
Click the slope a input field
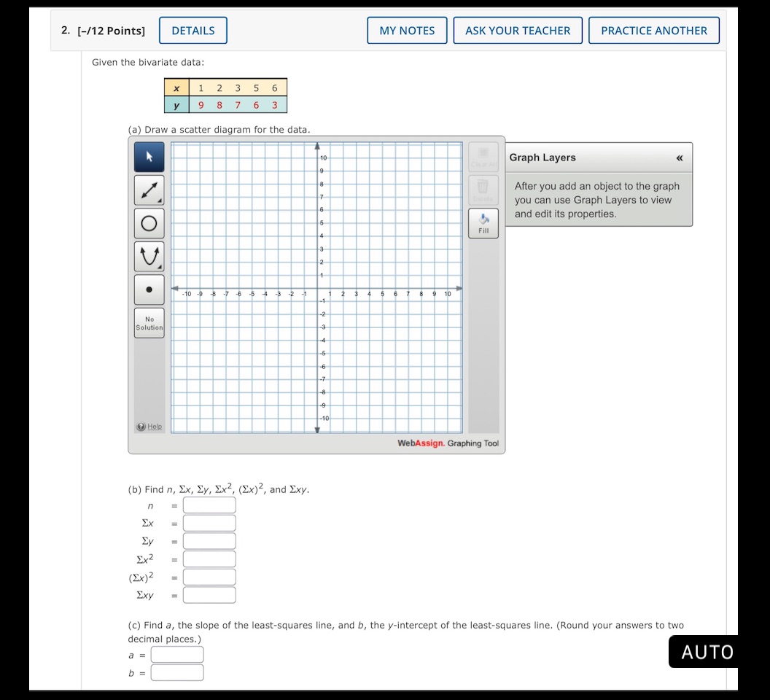coord(177,655)
